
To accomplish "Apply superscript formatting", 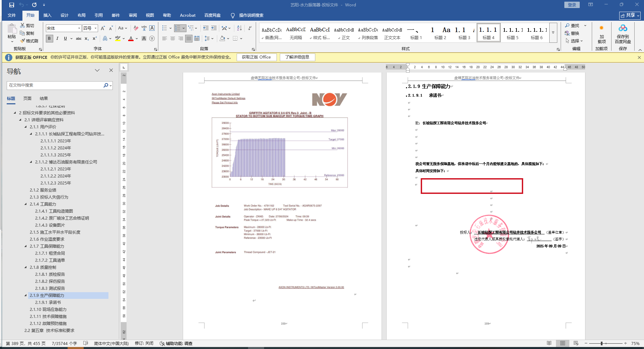I will pos(95,38).
